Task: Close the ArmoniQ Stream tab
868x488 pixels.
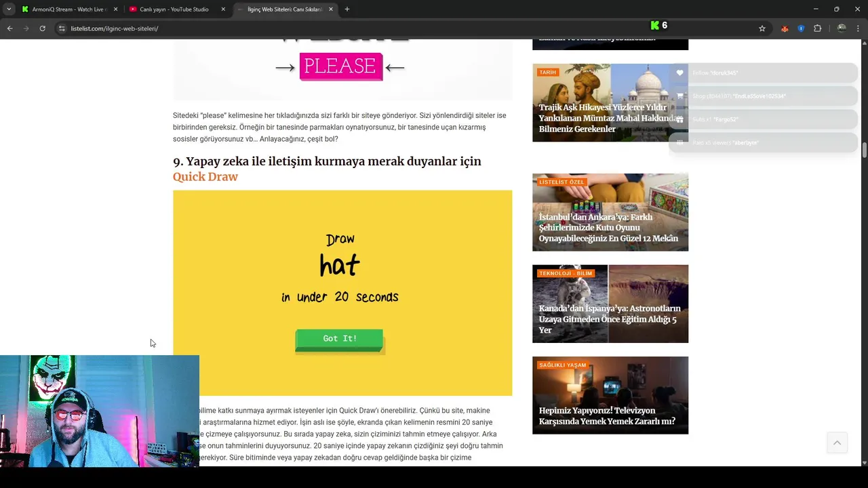Action: tap(115, 9)
